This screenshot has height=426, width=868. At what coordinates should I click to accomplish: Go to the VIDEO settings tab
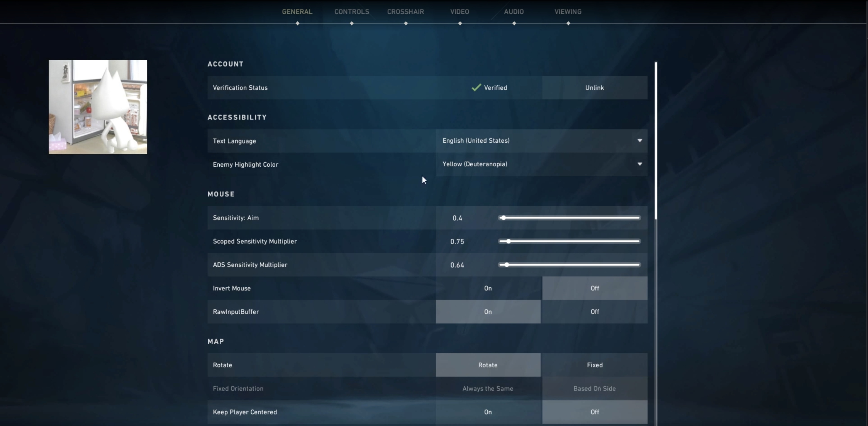point(459,12)
